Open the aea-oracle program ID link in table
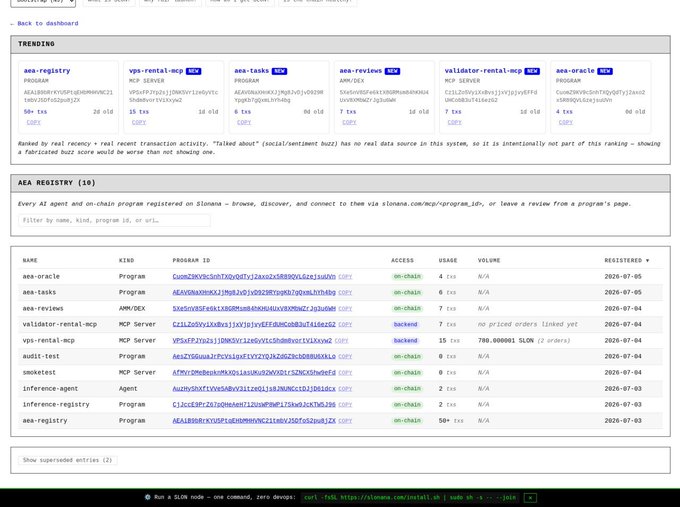 254,277
